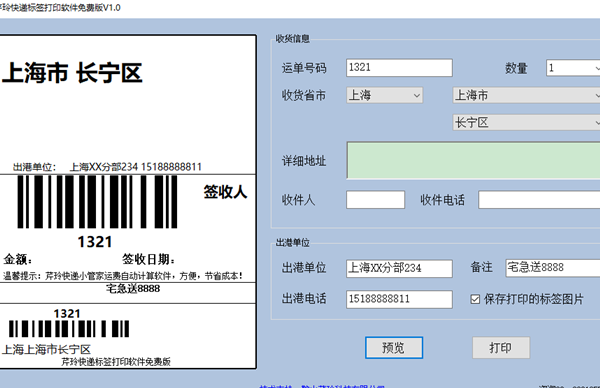Click the blue technical support link
The height and width of the screenshot is (388, 600).
[322, 386]
